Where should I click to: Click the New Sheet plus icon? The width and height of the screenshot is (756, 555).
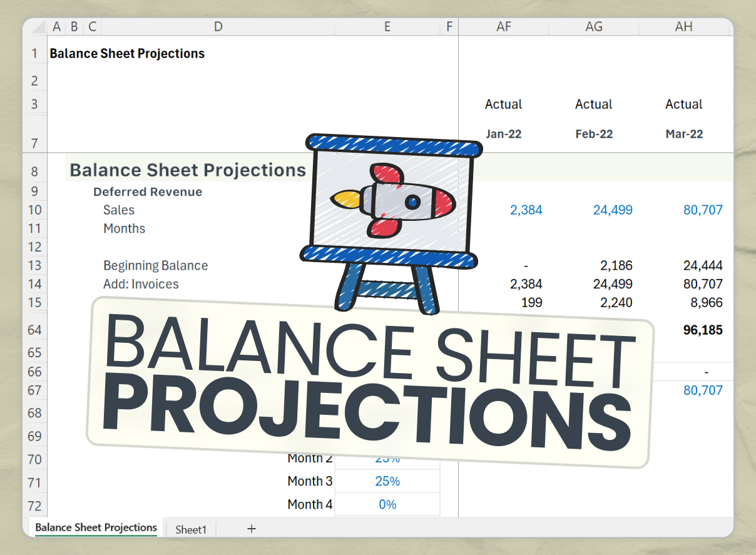coord(251,529)
